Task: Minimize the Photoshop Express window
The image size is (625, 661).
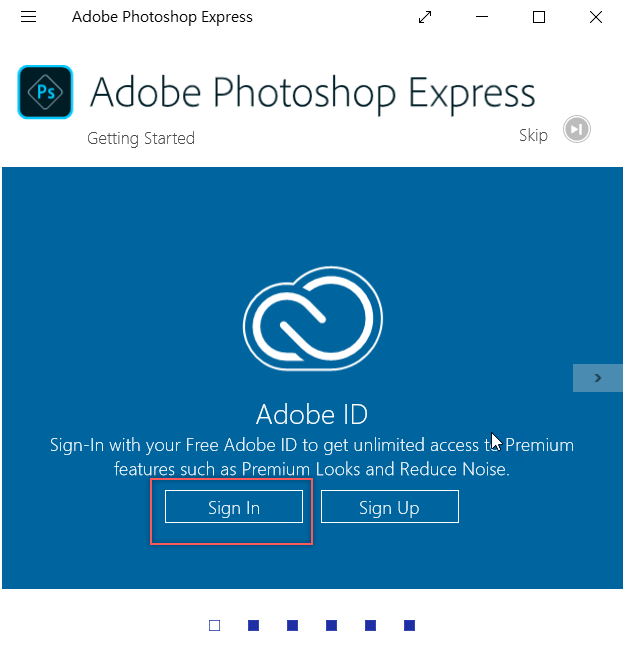Action: point(482,17)
